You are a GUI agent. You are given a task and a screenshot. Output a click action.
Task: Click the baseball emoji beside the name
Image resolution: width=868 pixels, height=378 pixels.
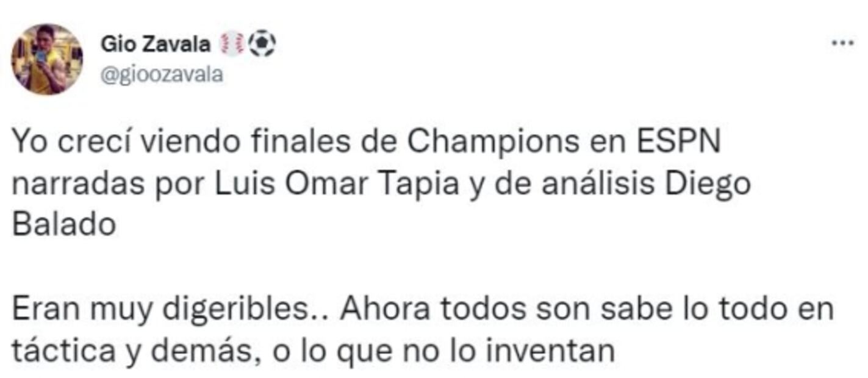(232, 45)
